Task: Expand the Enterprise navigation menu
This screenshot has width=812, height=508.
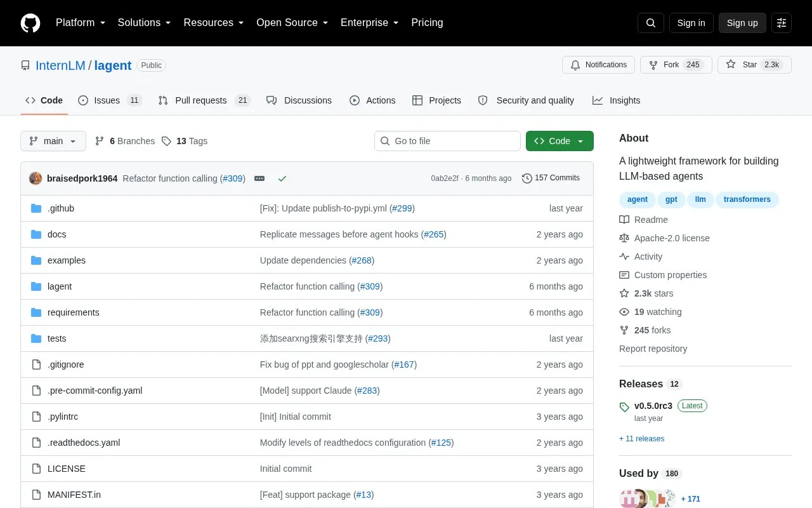Action: coord(370,23)
